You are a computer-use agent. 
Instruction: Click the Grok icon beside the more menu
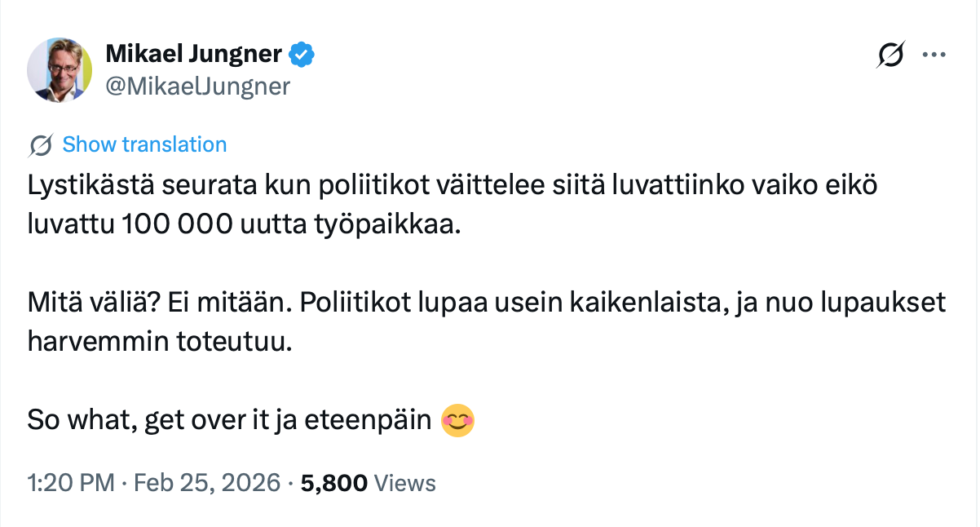pos(890,55)
